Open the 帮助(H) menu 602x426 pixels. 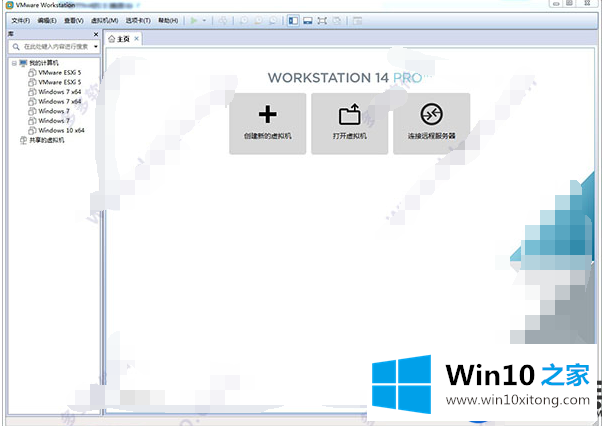(168, 21)
